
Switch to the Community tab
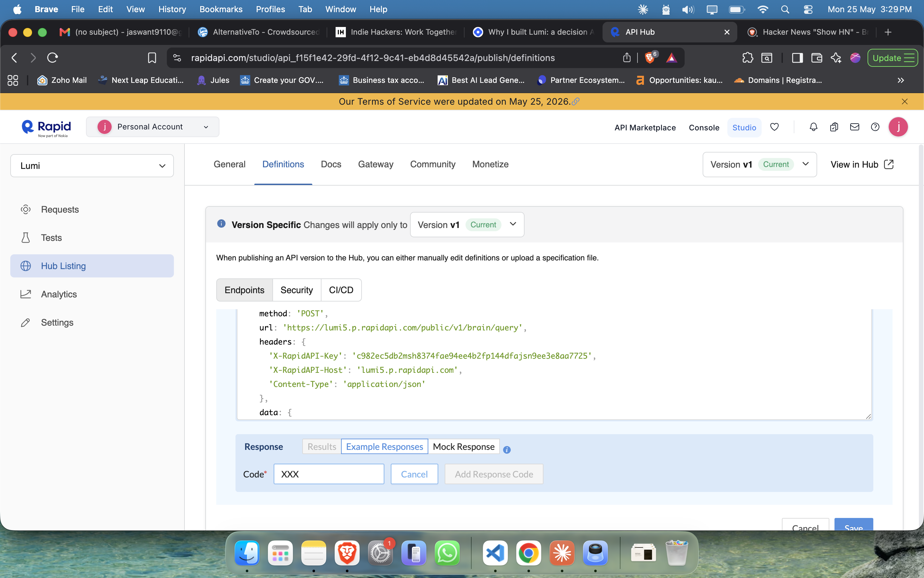[432, 164]
